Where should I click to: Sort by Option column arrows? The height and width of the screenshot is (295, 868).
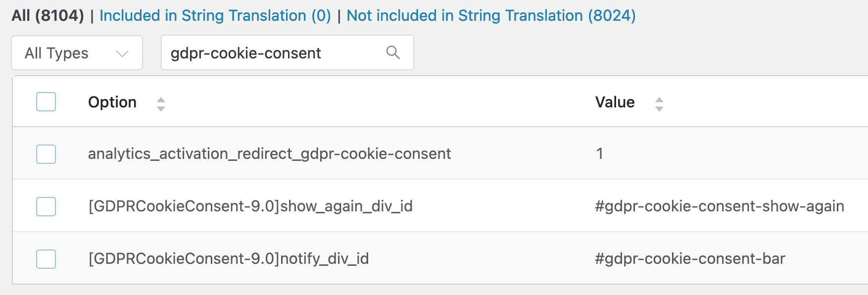(161, 104)
